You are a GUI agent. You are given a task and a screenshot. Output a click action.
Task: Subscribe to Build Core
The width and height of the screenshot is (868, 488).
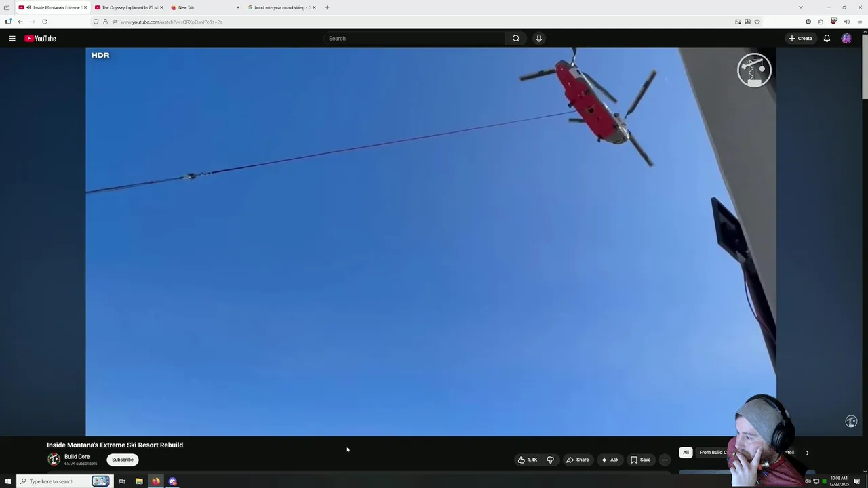tap(123, 460)
